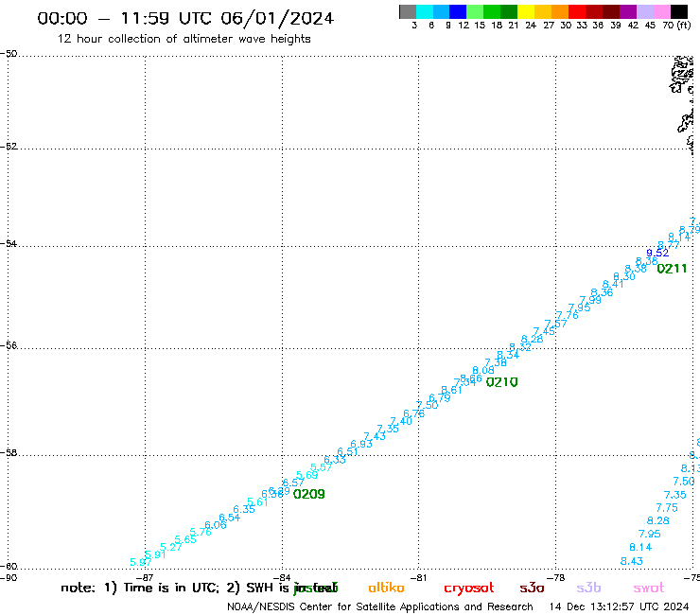Click the 8.61 wave height reading

pos(451,390)
